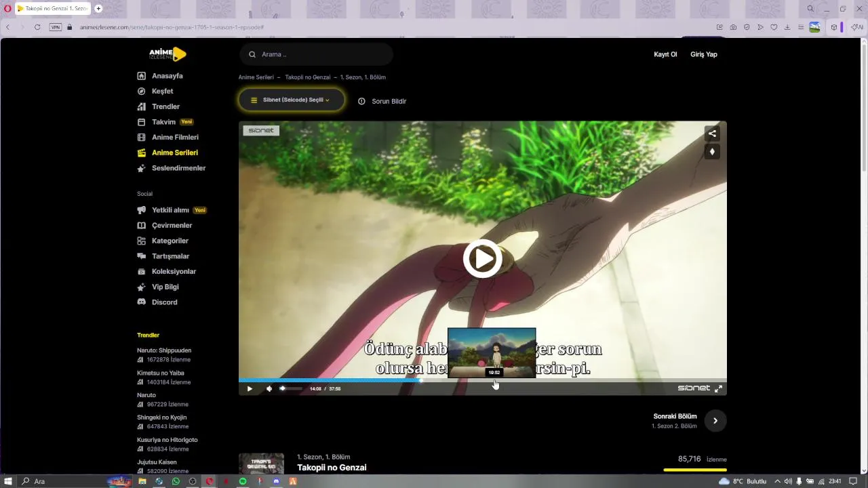Reload the page with refresh icon
Screen dimensions: 868x488
click(37, 27)
